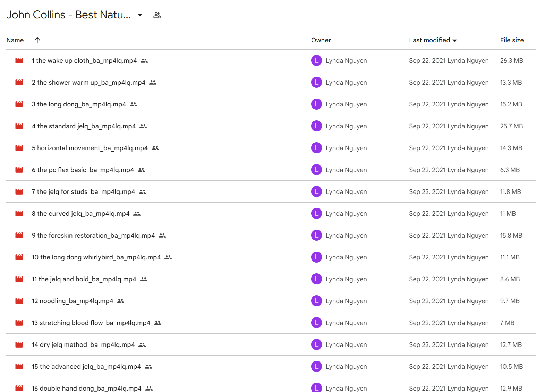This screenshot has width=536, height=392.
Task: Reverse sort direction with the up arrow
Action: 37,40
